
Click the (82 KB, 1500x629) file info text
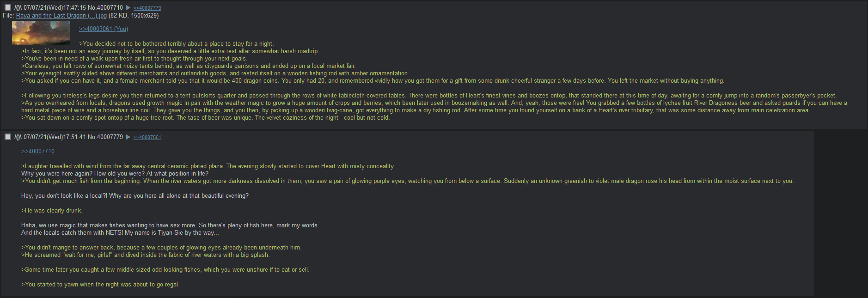[134, 15]
